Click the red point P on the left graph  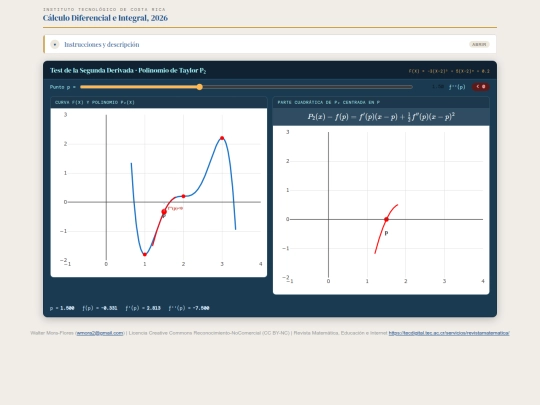[x=164, y=212]
